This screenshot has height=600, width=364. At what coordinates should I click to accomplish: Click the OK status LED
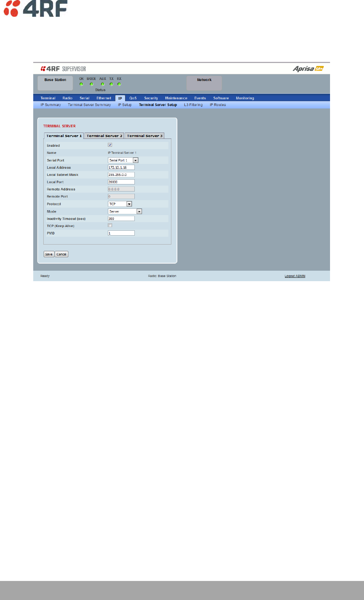click(x=81, y=84)
